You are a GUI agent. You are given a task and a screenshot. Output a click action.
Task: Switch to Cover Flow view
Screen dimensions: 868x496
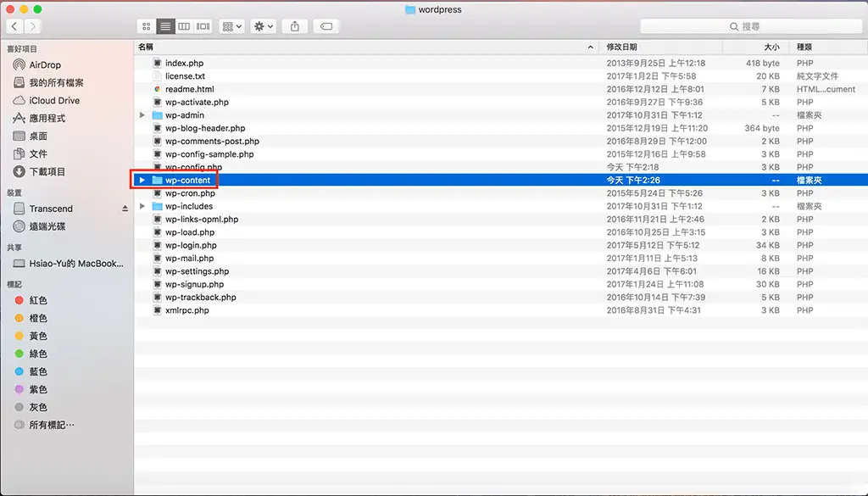click(x=203, y=26)
